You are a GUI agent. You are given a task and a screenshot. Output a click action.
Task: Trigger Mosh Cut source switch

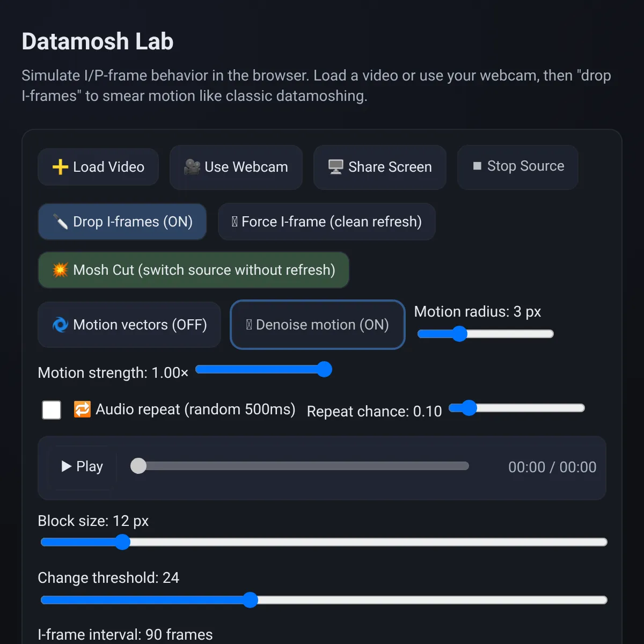tap(194, 270)
